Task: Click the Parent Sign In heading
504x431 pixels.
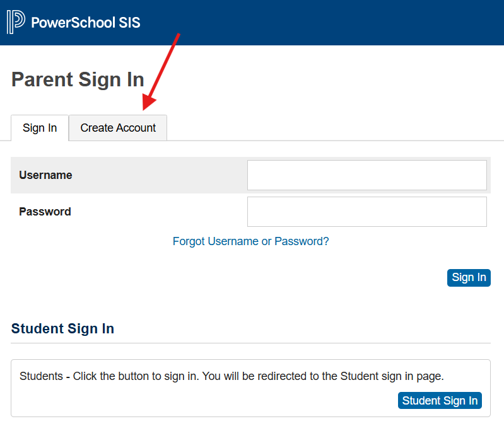Action: [x=78, y=80]
